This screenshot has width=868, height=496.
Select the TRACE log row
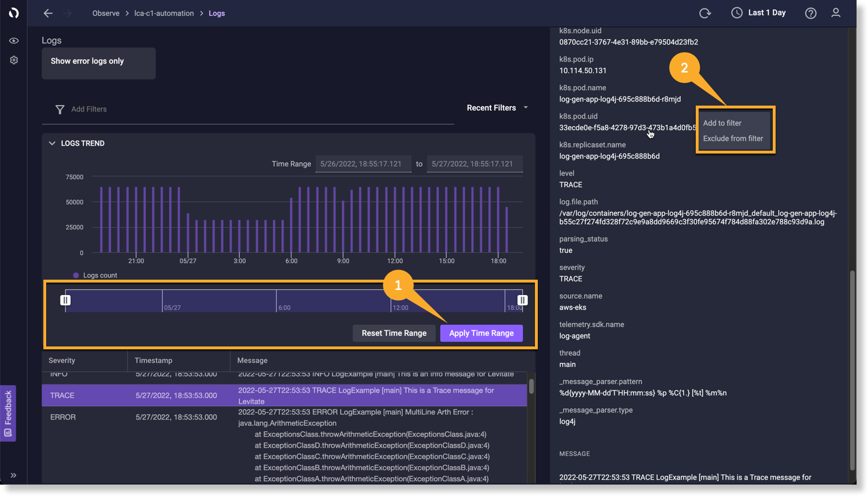pyautogui.click(x=284, y=396)
